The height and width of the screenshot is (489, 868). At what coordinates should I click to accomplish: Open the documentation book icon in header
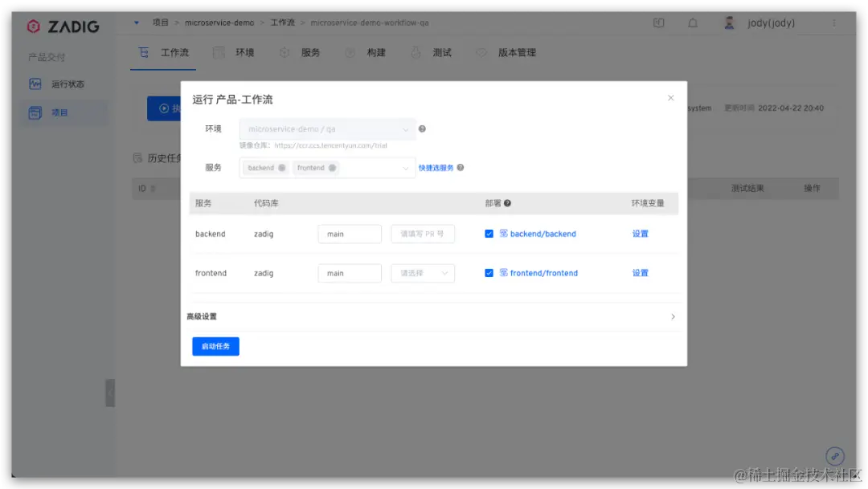(x=658, y=22)
